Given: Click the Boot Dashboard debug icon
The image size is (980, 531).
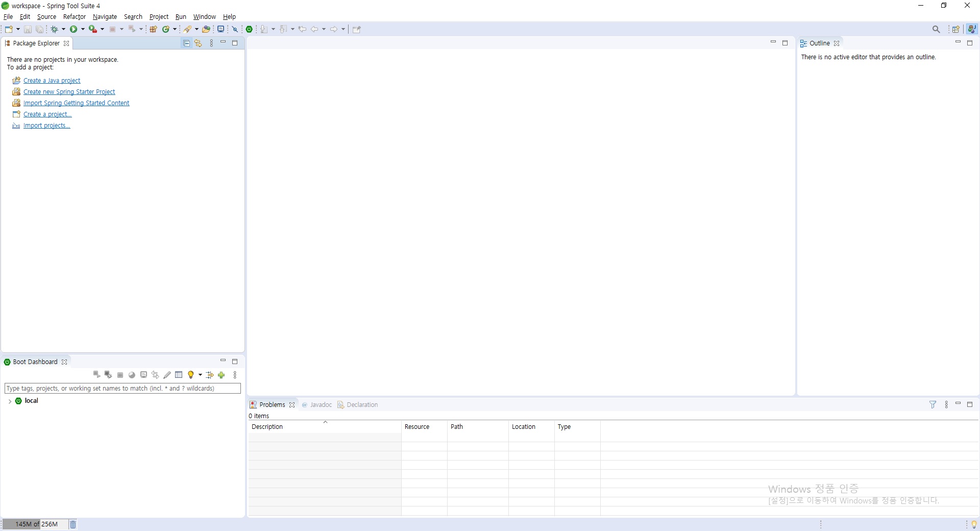Looking at the screenshot, I should [108, 375].
